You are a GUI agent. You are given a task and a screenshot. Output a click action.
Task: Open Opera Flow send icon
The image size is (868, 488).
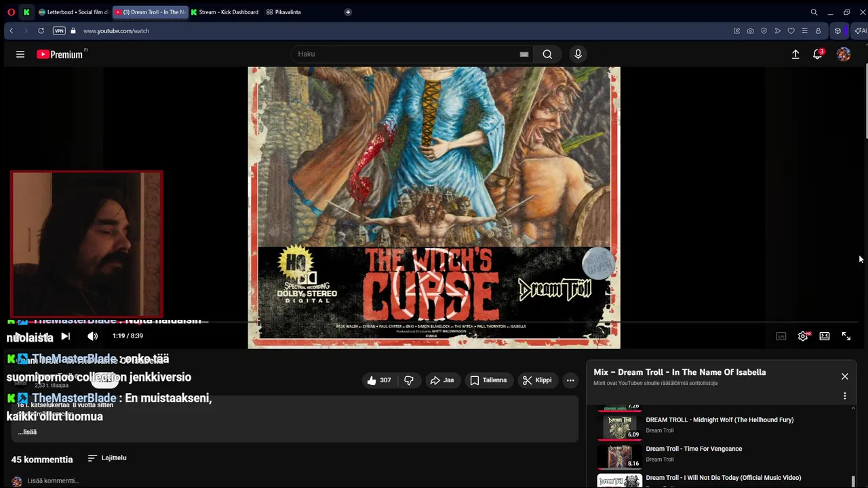tap(777, 30)
